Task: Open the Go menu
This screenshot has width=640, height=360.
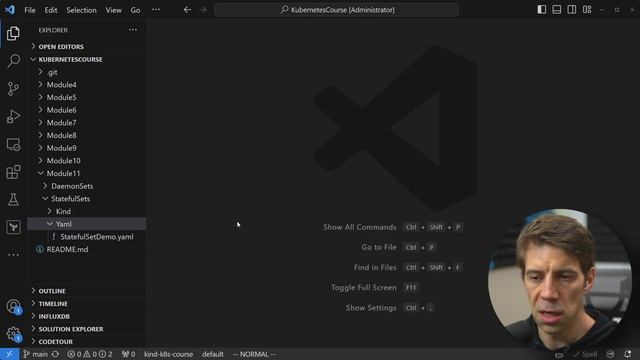Action: click(136, 10)
